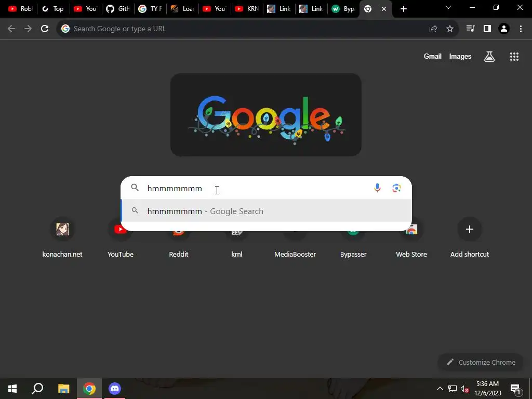This screenshot has width=532, height=399.
Task: Go back with the back arrow
Action: point(11,29)
